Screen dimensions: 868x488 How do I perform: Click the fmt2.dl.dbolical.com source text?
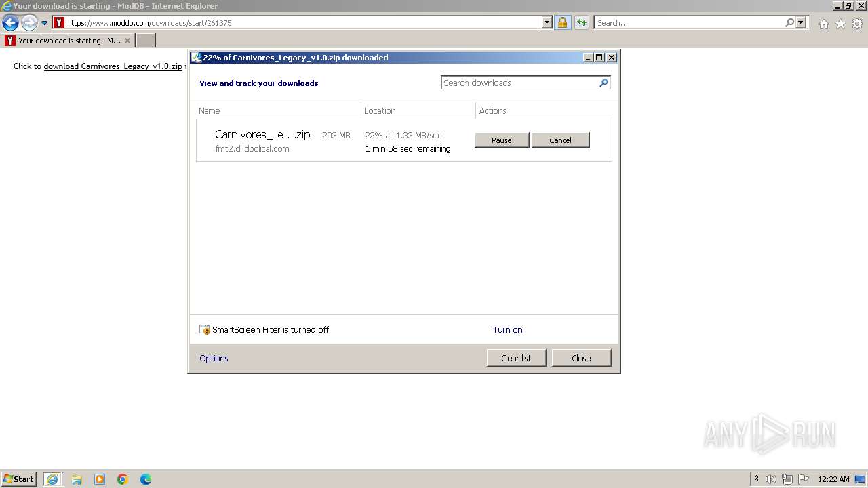coord(252,149)
